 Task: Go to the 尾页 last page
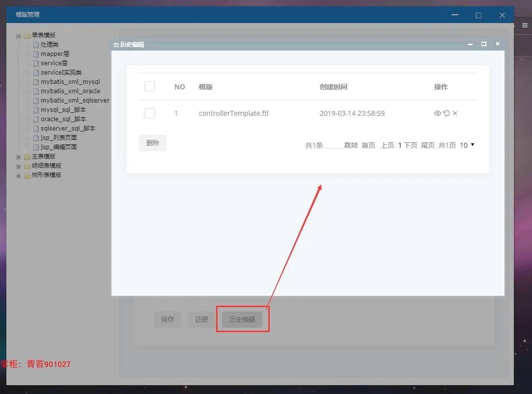point(427,145)
